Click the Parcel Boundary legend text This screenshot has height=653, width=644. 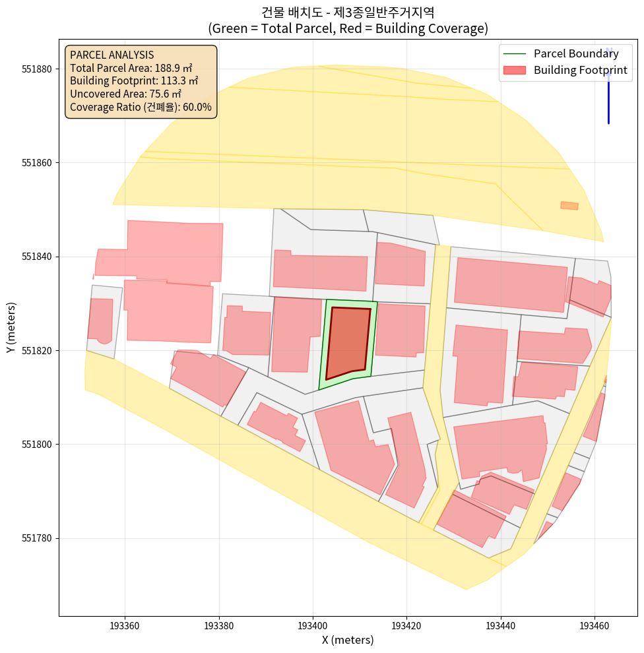pyautogui.click(x=576, y=54)
